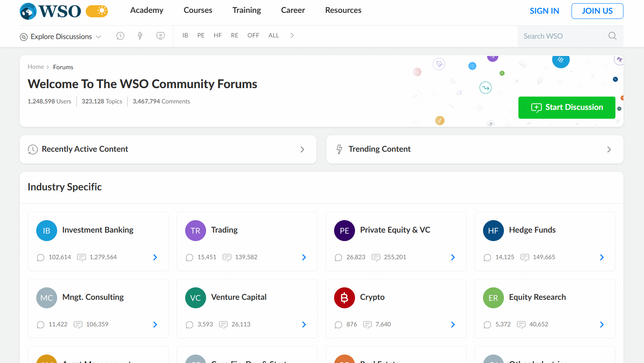Click Crypto topics bubble icon

click(339, 325)
